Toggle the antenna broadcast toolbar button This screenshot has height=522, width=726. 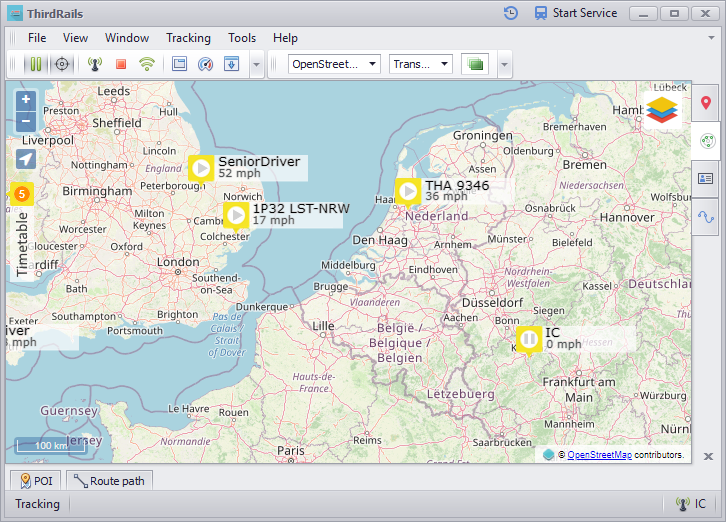click(x=95, y=64)
